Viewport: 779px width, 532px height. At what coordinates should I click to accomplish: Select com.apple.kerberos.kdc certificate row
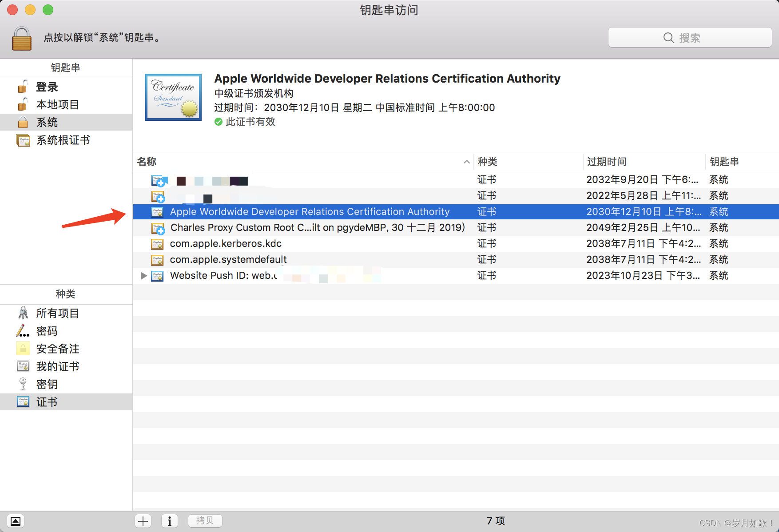(456, 244)
